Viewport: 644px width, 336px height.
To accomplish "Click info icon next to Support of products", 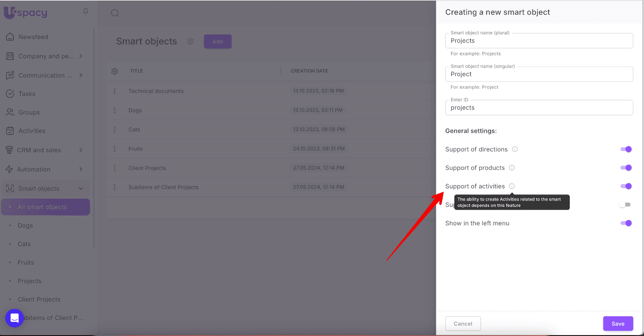I will pyautogui.click(x=512, y=168).
